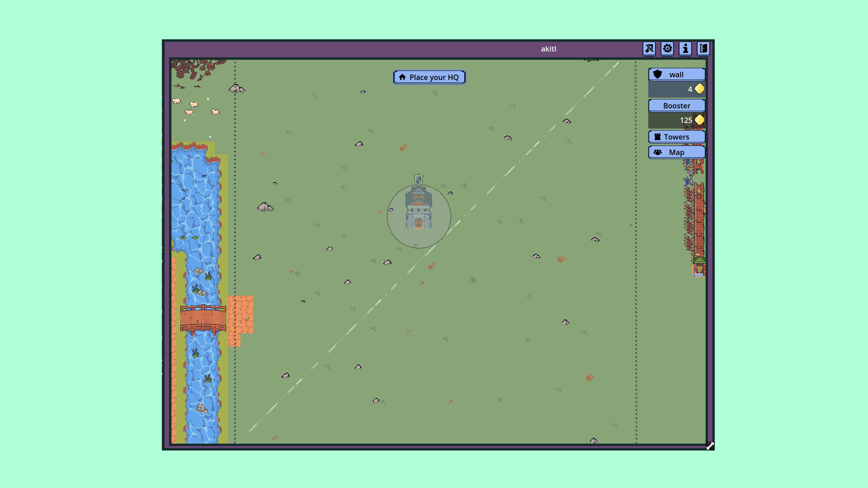Click the wall cost display showing 4
The height and width of the screenshot is (488, 868).
click(x=690, y=89)
